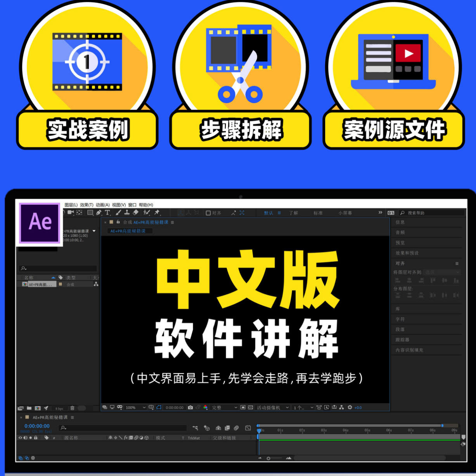Click the snapshot camera icon below the viewer

(x=190, y=407)
